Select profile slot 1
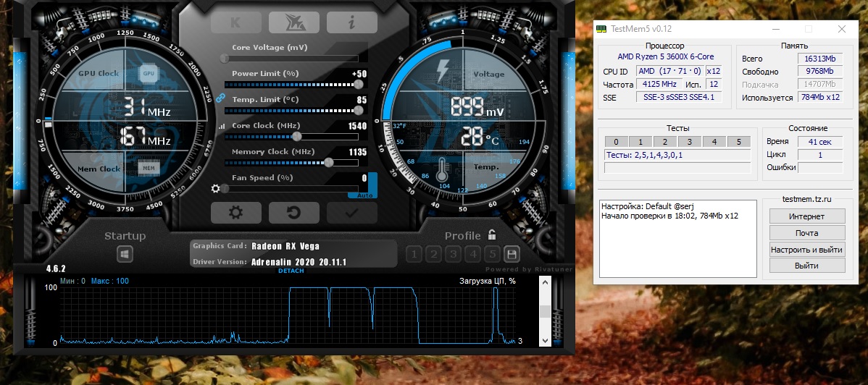Screen dimensions: 868x385 (414, 254)
